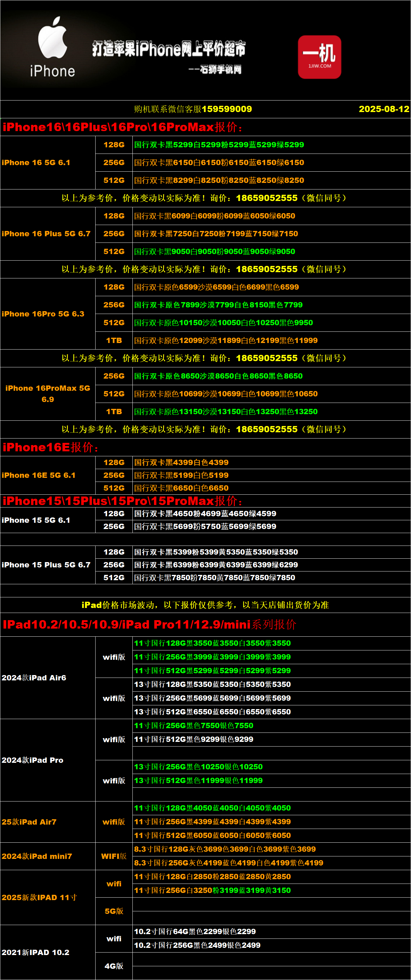
Task: Click 16 Plus 512G price row 黑9050
Action: tap(271, 252)
